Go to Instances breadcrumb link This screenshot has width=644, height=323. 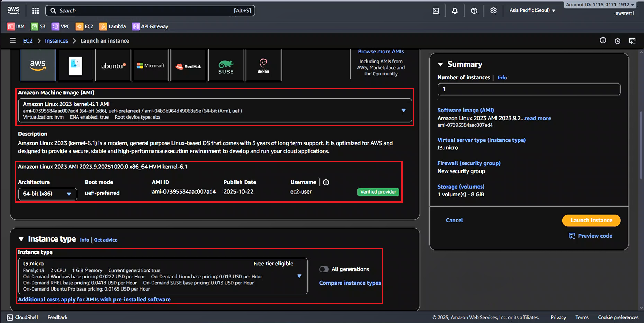(56, 41)
